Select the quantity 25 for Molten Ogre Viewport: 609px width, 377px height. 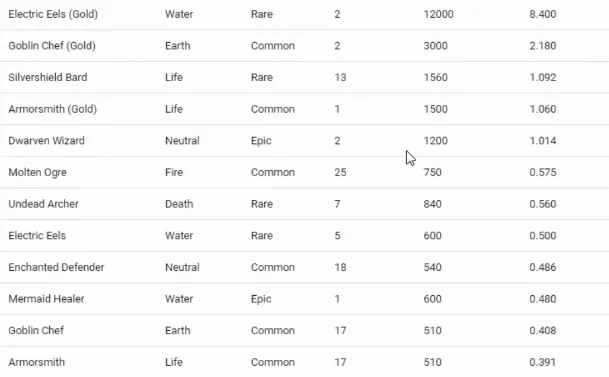pos(340,172)
